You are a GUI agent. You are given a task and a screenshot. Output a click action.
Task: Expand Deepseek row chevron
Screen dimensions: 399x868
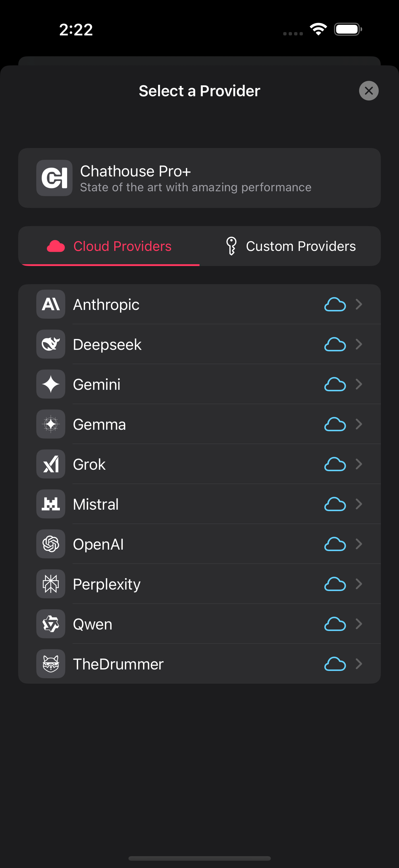pos(359,344)
